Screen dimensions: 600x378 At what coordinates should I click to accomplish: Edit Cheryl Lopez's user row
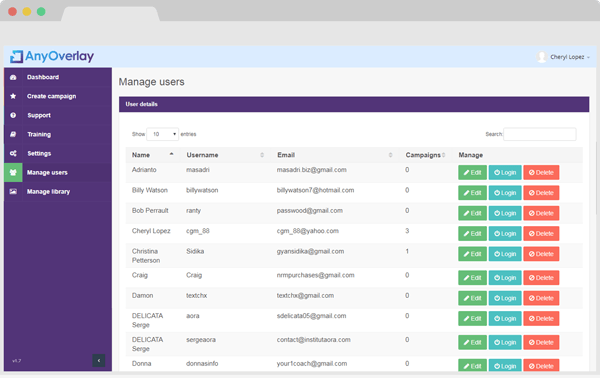pyautogui.click(x=473, y=233)
